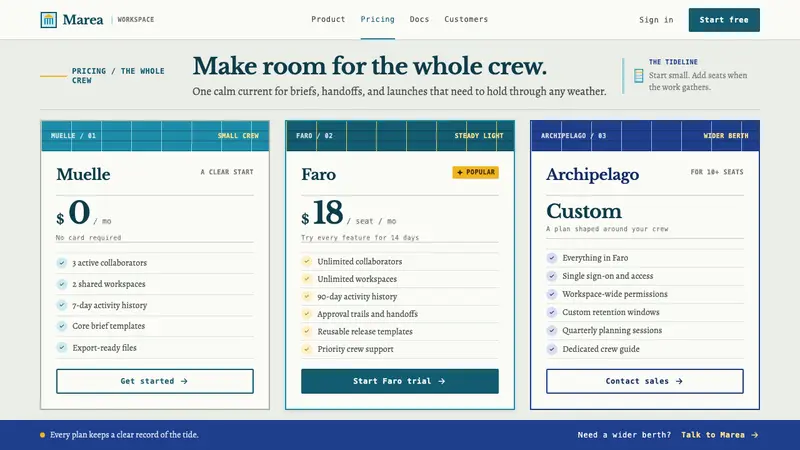Click the Popular badge on Faro
Screen dimensions: 800x450
click(476, 172)
